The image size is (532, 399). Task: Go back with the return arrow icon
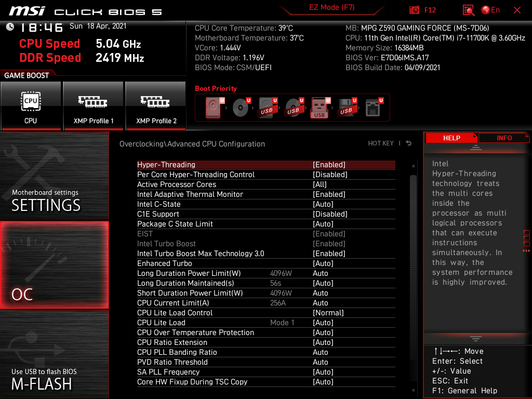coord(409,143)
